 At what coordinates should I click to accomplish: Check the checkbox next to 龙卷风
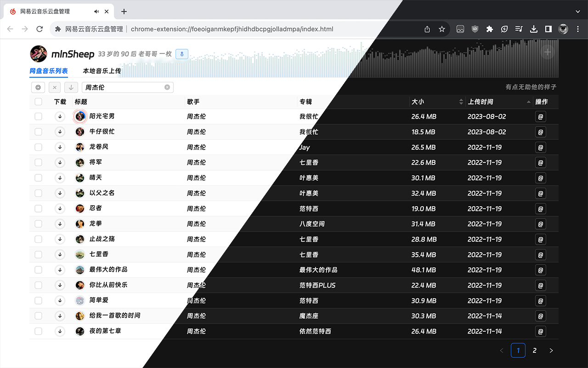(38, 147)
